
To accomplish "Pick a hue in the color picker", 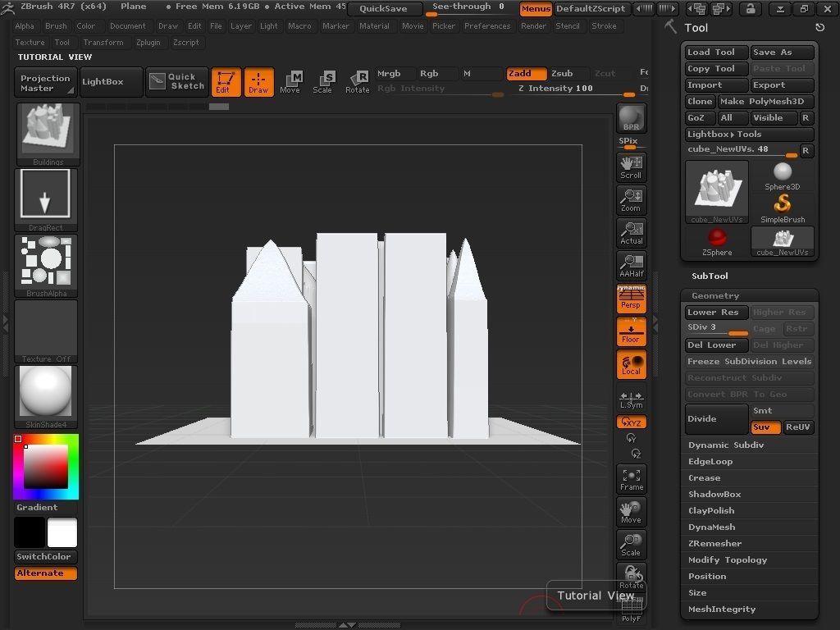I will point(46,467).
